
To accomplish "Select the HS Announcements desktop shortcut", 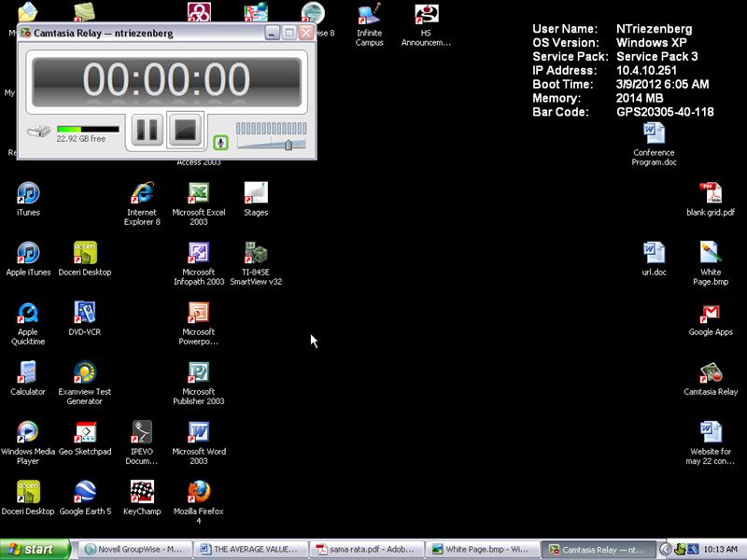I will coord(426,24).
